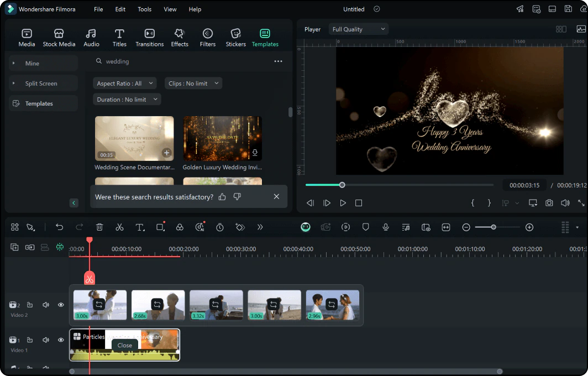Click the timeline zoom slider handle
The height and width of the screenshot is (376, 588).
[x=494, y=227]
